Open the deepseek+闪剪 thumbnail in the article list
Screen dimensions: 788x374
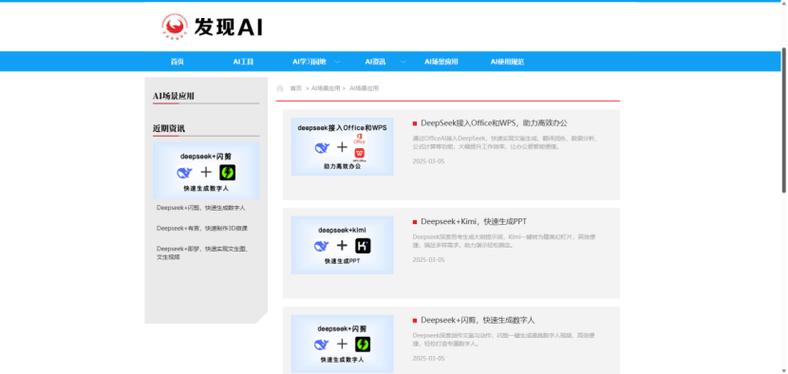(x=342, y=344)
